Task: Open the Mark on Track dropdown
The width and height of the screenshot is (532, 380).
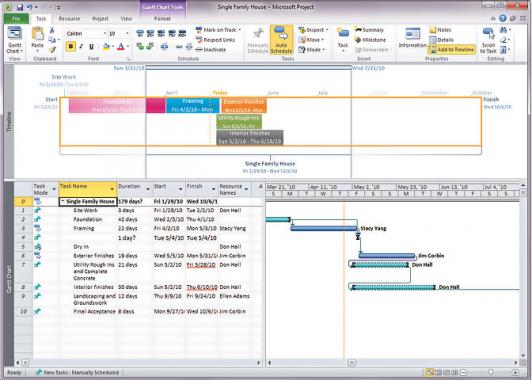Action: (240, 30)
